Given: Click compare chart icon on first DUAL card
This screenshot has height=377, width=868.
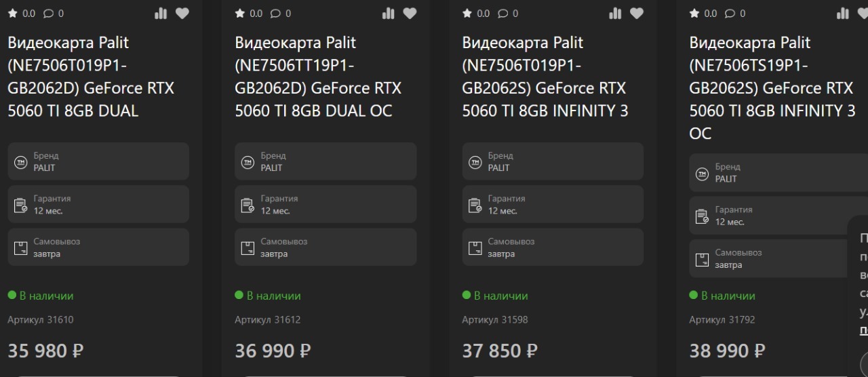Looking at the screenshot, I should (161, 13).
